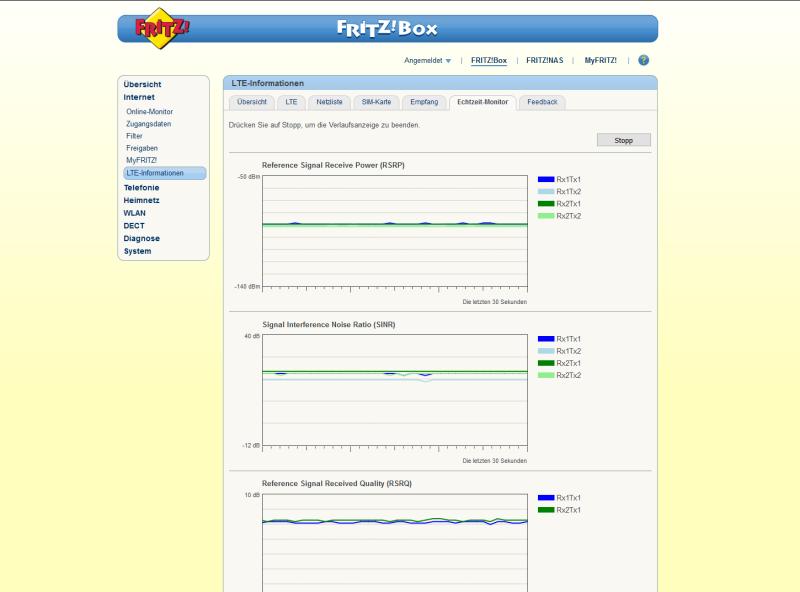Screen dimensions: 800x592
Task: Switch to the Empfang tab
Action: (424, 102)
